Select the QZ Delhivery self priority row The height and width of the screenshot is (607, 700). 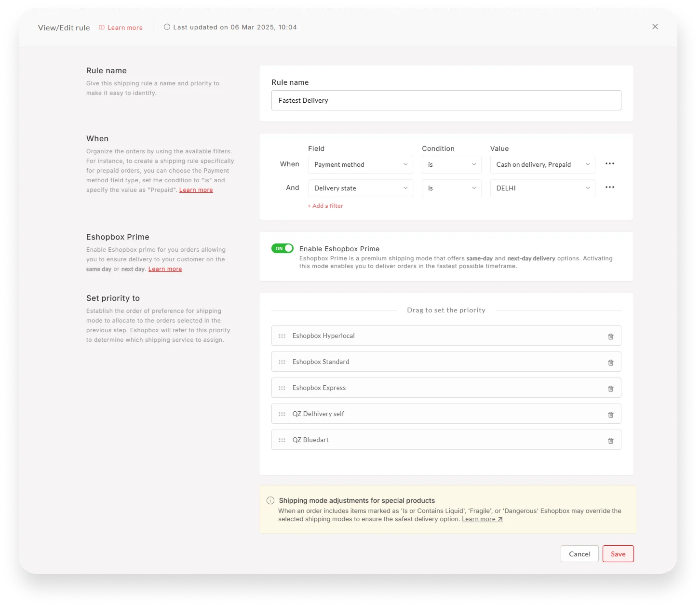pos(446,414)
